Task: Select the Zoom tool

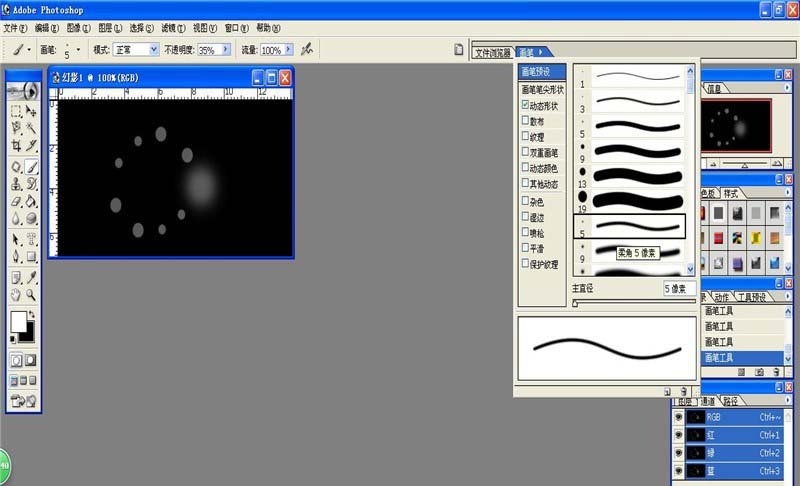Action: 31,295
